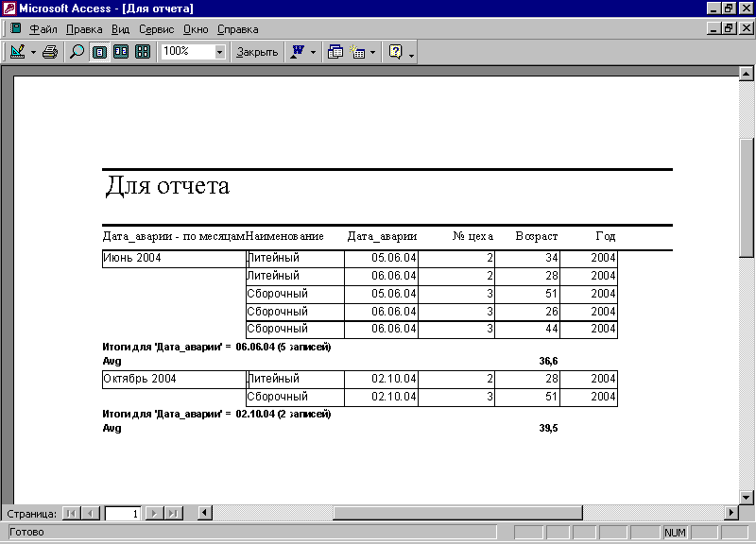Image resolution: width=756 pixels, height=544 pixels.
Task: Go to the next page button
Action: click(x=154, y=513)
